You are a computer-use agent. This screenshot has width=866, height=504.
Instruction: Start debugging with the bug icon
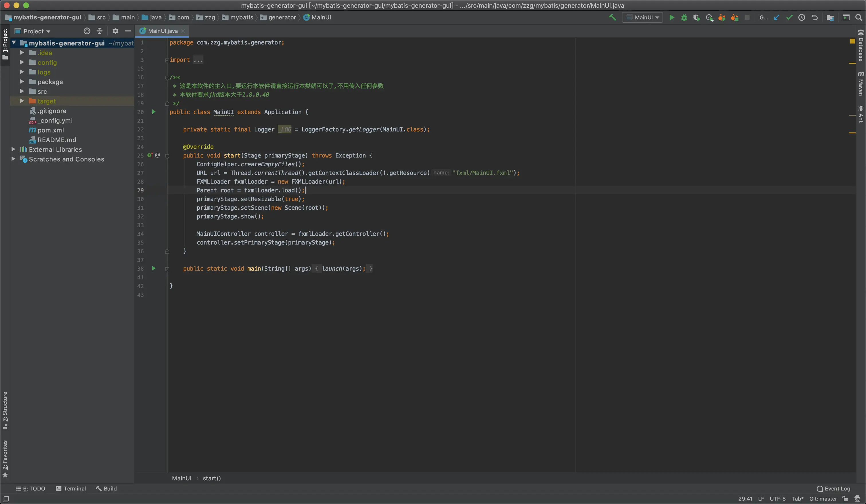pos(684,17)
